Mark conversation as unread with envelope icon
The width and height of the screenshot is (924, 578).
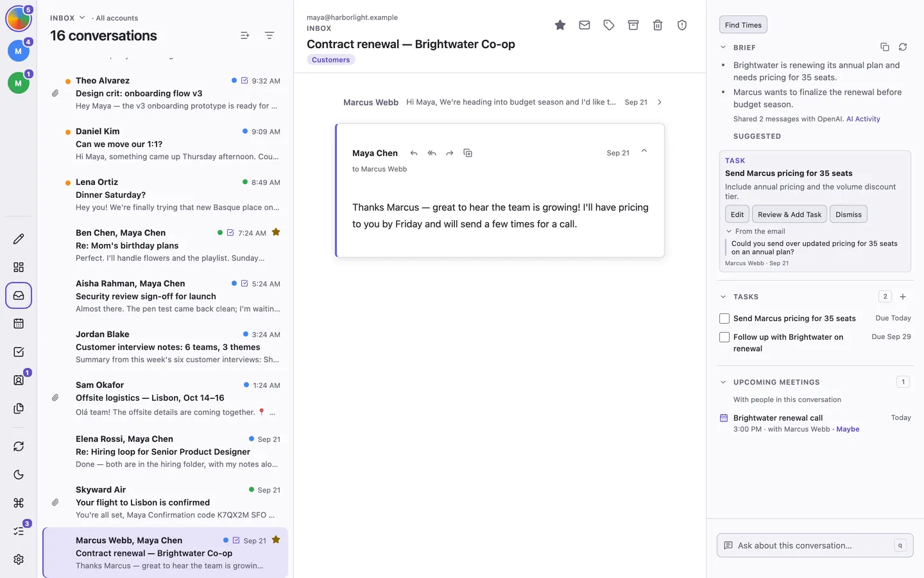585,25
